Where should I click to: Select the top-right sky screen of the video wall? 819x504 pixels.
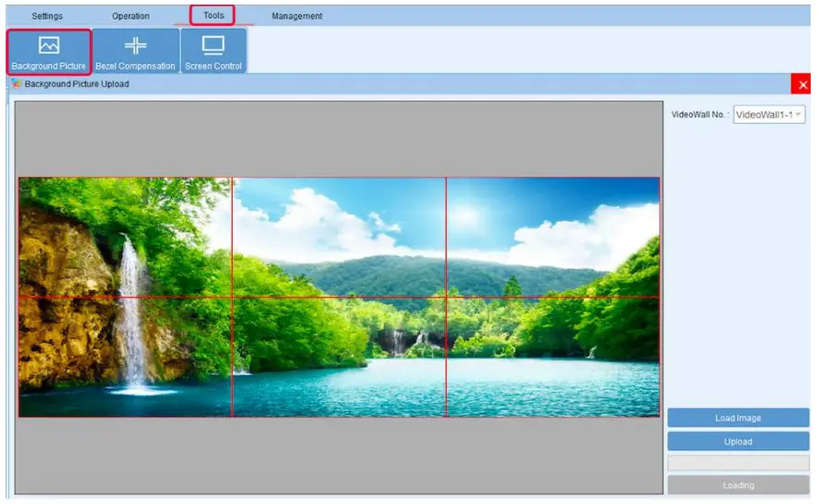click(552, 237)
